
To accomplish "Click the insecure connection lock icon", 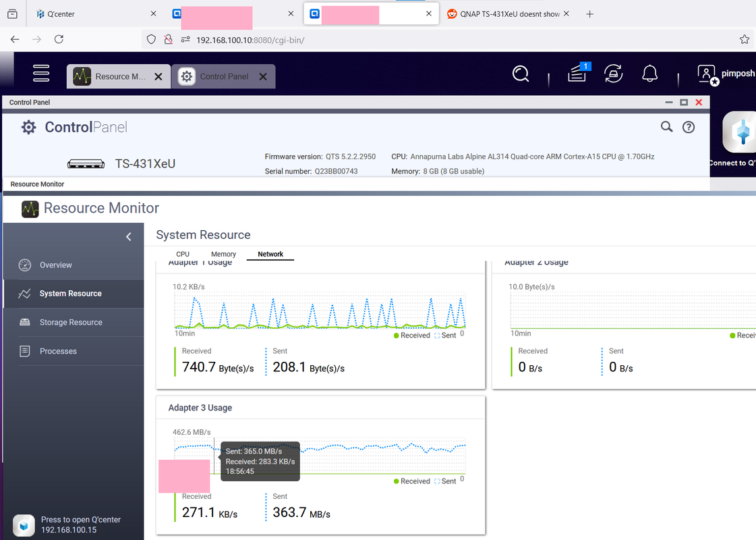I will (x=169, y=40).
